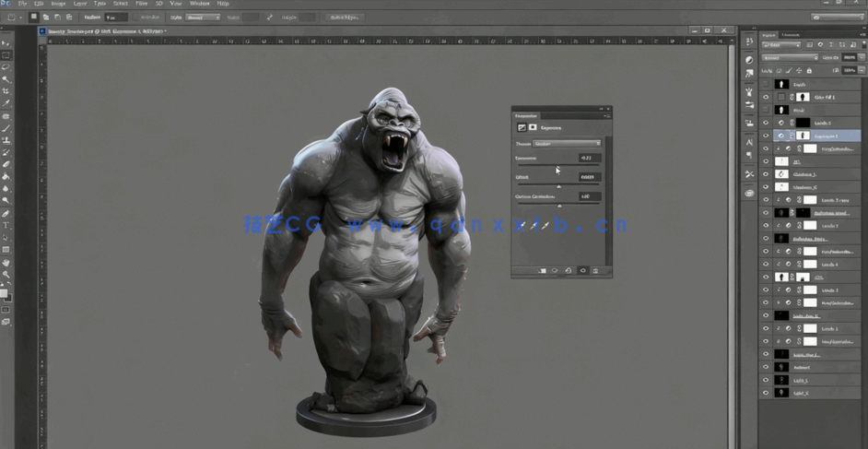Select the Move tool
Screen dimensions: 868x449
point(6,43)
